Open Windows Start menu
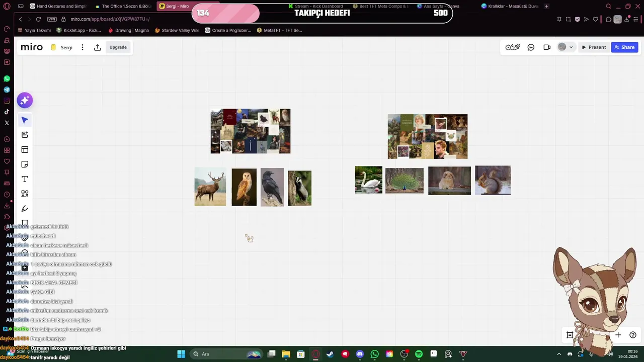This screenshot has height=362, width=644. [x=181, y=354]
